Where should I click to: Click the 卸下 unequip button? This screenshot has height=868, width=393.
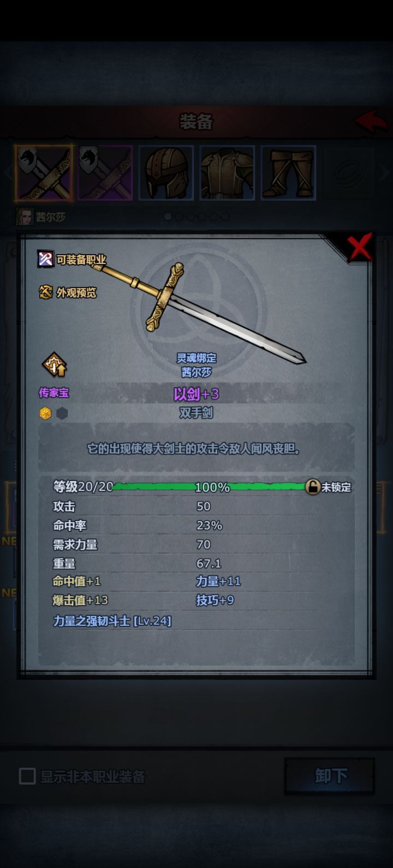[x=330, y=775]
